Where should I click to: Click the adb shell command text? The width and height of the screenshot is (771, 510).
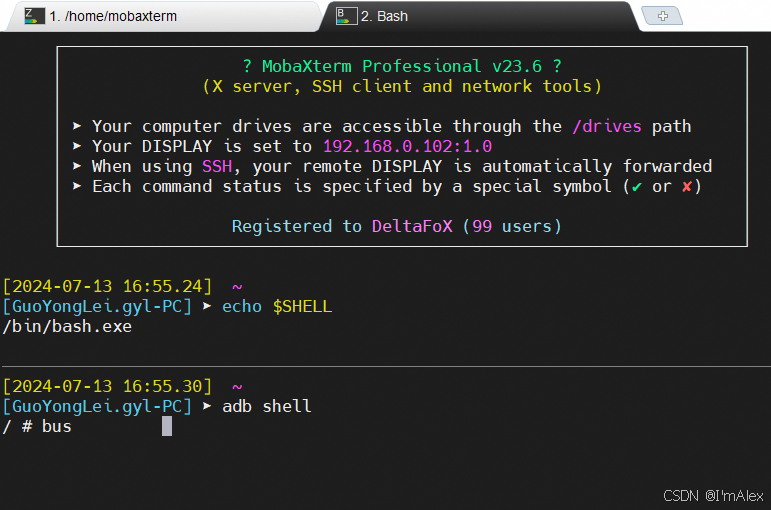(x=267, y=406)
